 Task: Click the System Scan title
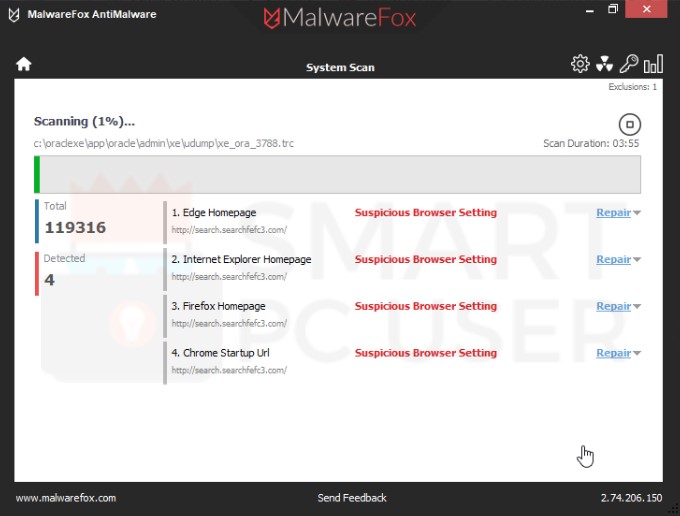click(x=340, y=68)
